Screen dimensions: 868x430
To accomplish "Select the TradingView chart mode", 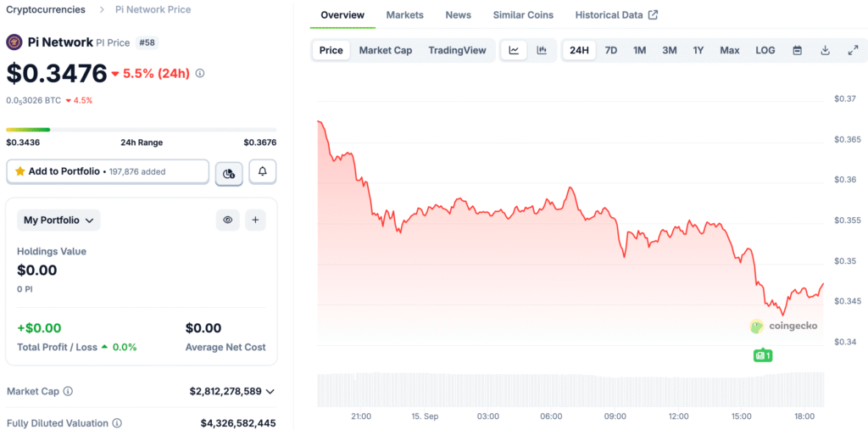I will point(457,50).
